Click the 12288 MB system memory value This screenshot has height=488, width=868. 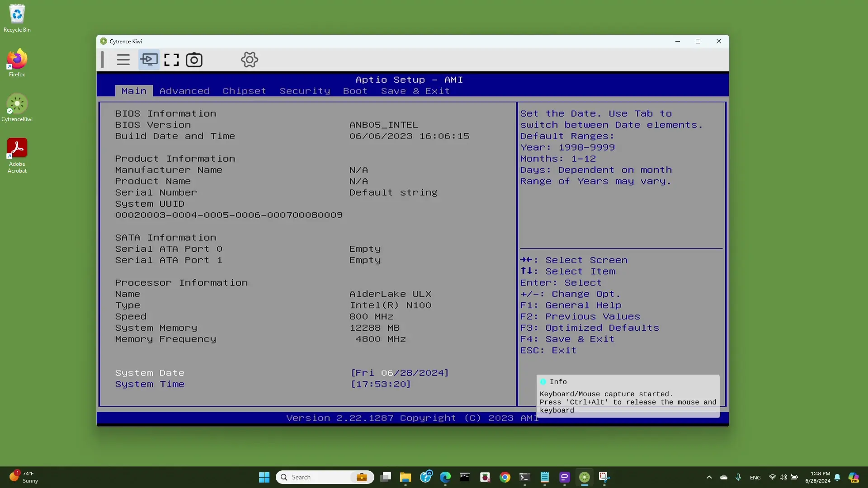click(374, 328)
